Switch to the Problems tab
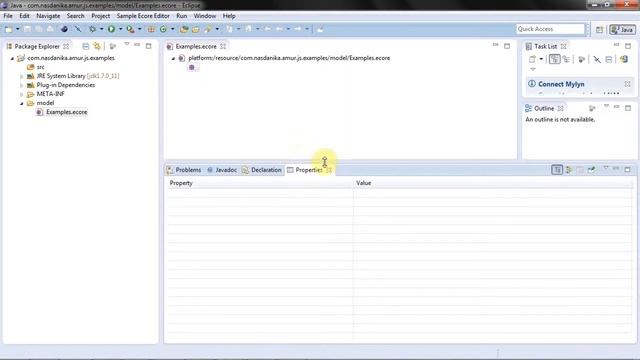640x360 pixels. click(x=184, y=170)
